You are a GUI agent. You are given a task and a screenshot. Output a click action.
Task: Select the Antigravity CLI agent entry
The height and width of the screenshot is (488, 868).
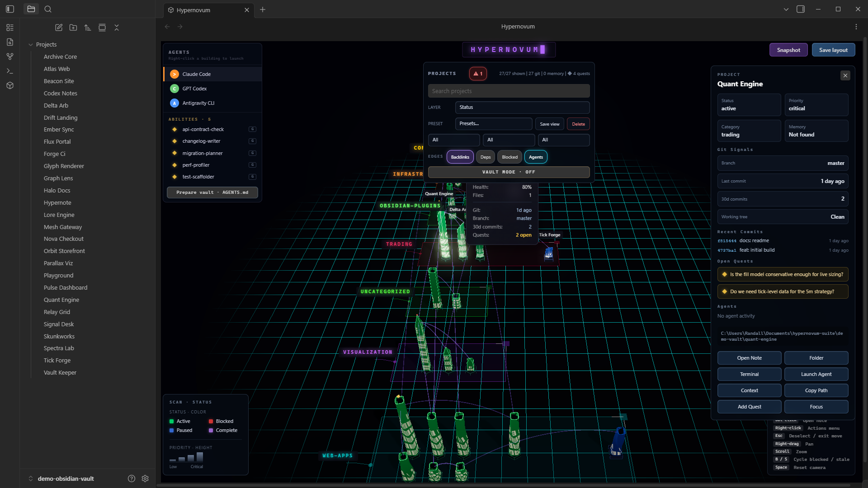tap(212, 103)
